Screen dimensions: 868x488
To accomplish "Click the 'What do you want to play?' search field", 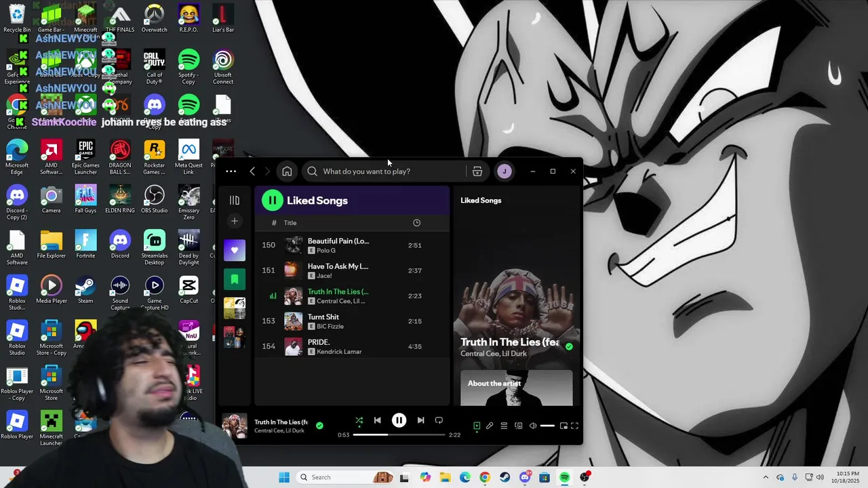I will coord(384,171).
